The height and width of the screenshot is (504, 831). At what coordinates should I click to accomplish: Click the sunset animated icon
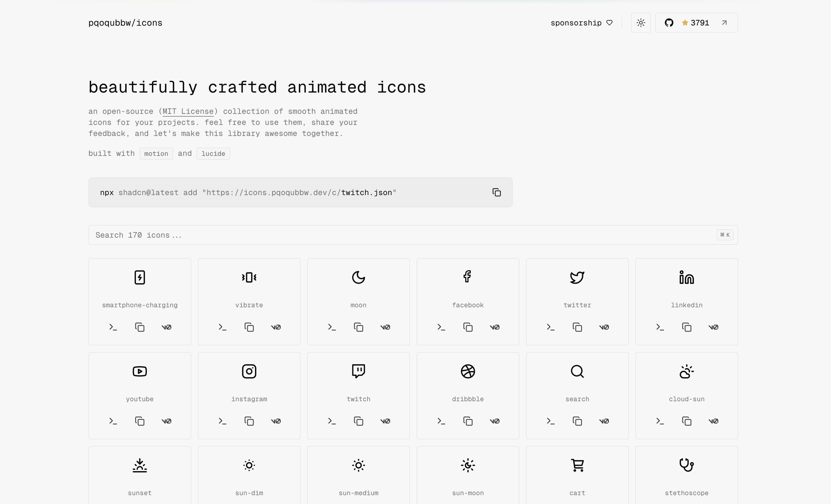[x=140, y=465]
